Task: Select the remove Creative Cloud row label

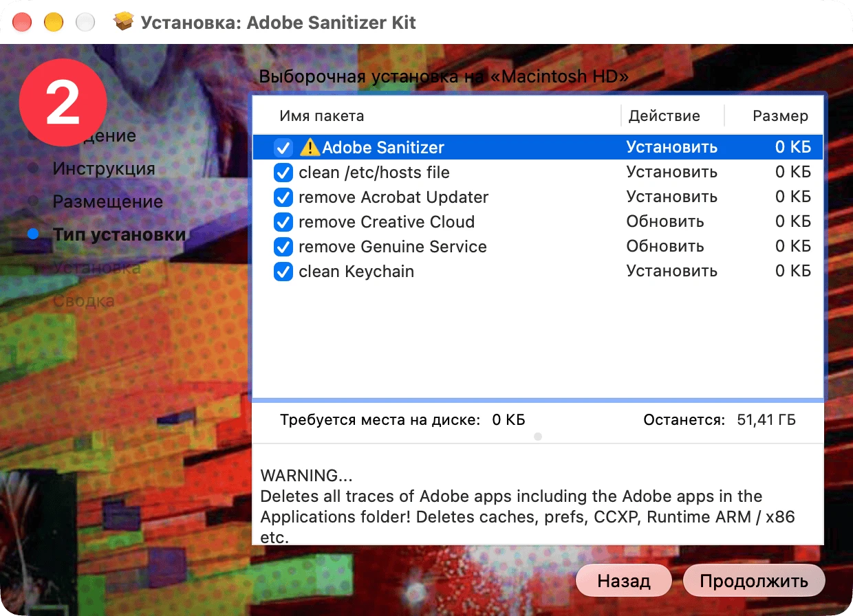Action: pyautogui.click(x=387, y=221)
